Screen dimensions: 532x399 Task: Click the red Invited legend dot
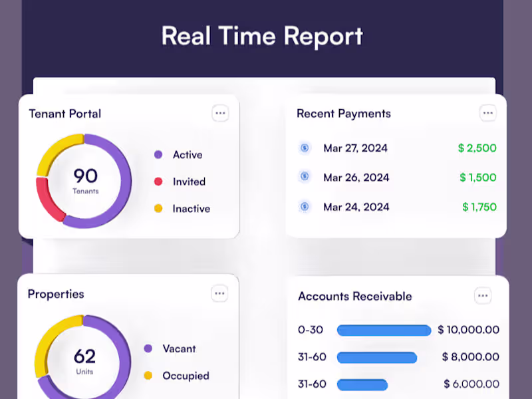click(x=158, y=182)
